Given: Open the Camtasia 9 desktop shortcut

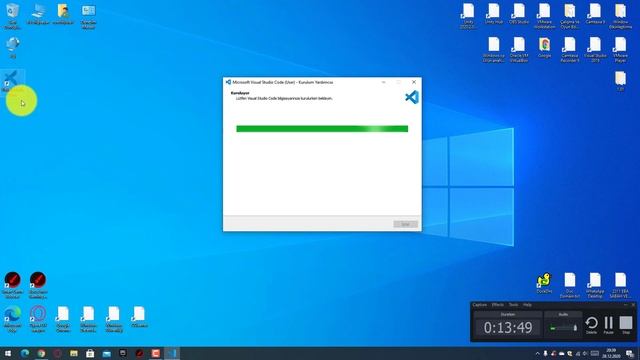Looking at the screenshot, I should 595,14.
